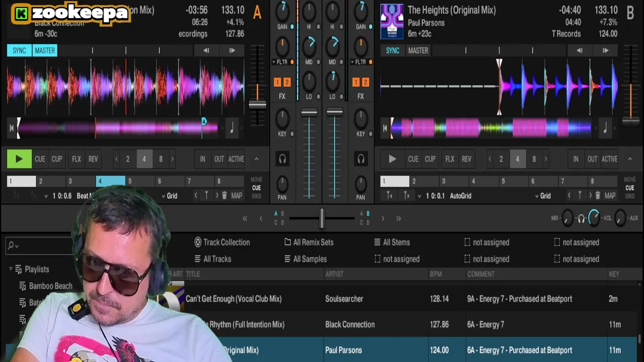
Task: Select hotcue 4 tab on Deck A
Action: pyautogui.click(x=111, y=181)
